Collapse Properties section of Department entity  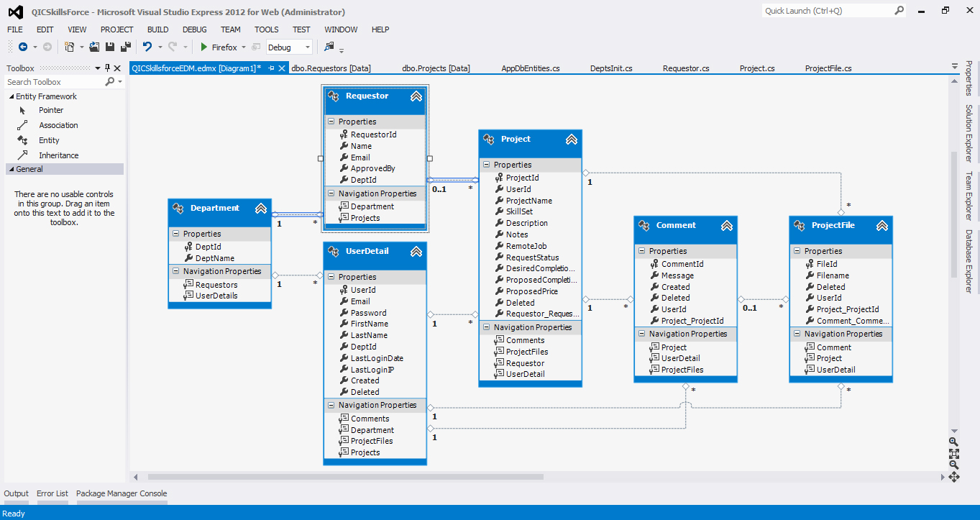pyautogui.click(x=176, y=234)
